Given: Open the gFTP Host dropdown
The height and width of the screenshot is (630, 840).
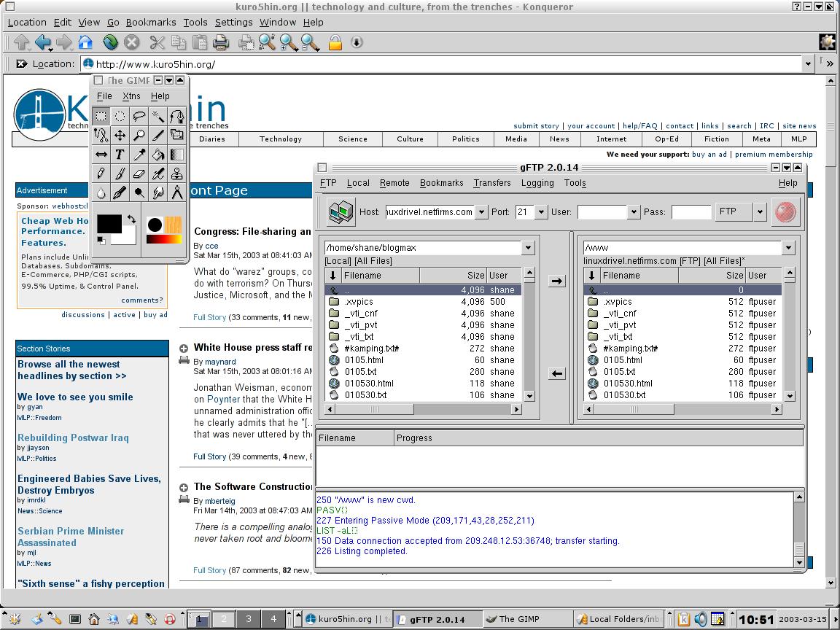Looking at the screenshot, I should click(x=481, y=212).
